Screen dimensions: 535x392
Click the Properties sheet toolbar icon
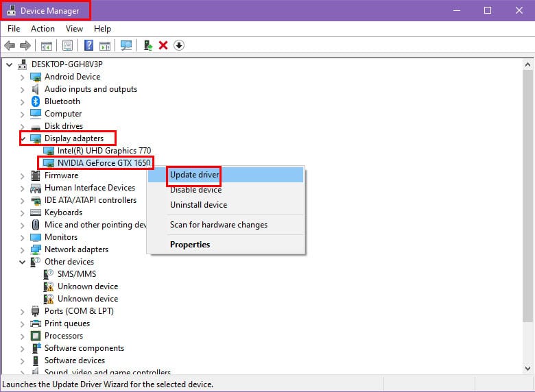67,45
